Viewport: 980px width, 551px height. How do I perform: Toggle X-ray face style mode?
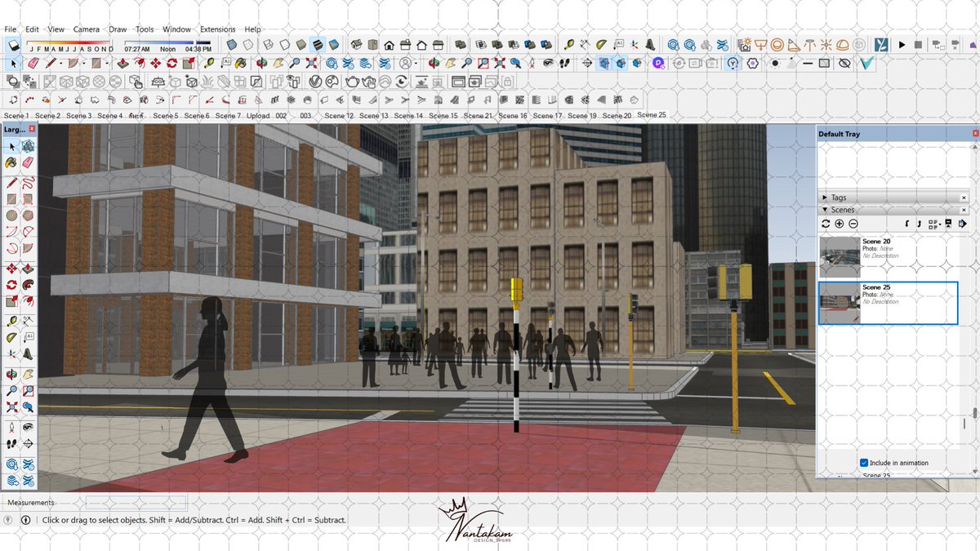(232, 45)
